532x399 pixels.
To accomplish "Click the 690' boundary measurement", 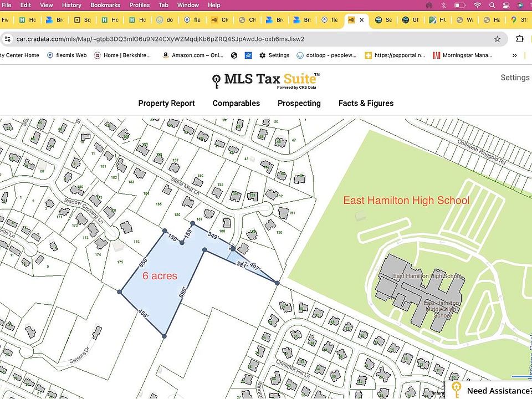I will coord(183,293).
